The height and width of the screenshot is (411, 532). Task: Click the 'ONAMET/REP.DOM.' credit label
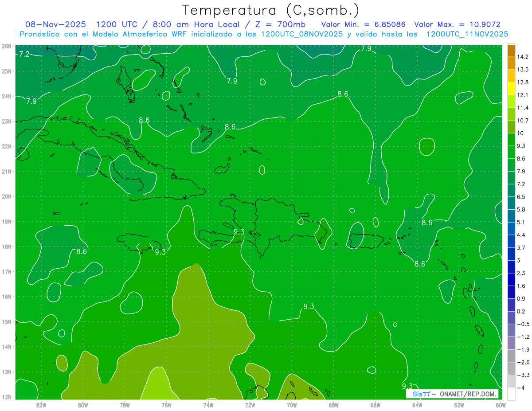pyautogui.click(x=468, y=394)
